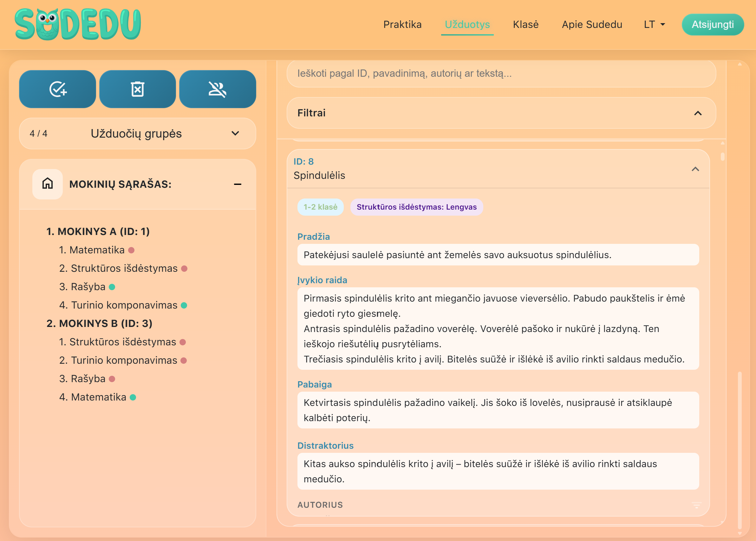Viewport: 756px width, 541px height.
Task: Select Mokinys A Rašyba task
Action: [88, 287]
